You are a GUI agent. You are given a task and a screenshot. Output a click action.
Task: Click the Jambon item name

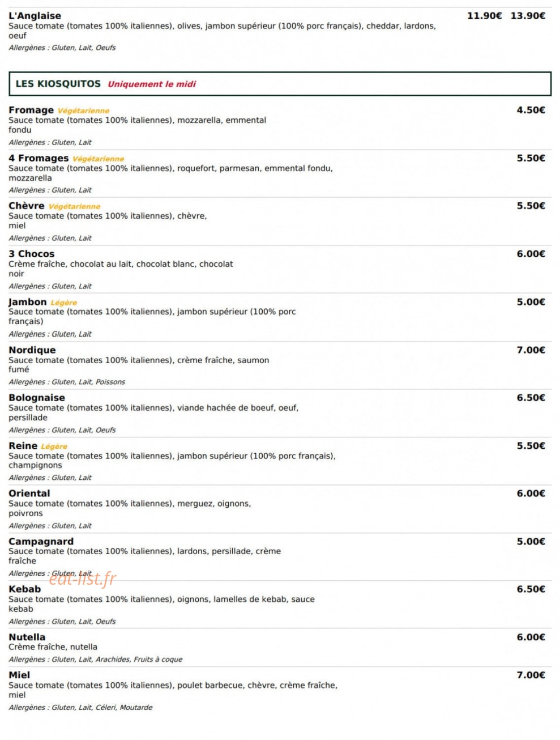[x=28, y=302]
